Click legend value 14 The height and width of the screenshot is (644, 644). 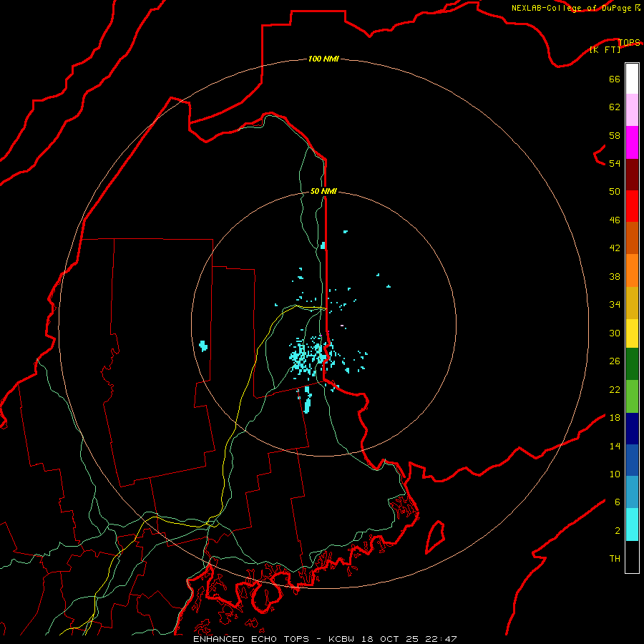click(615, 446)
